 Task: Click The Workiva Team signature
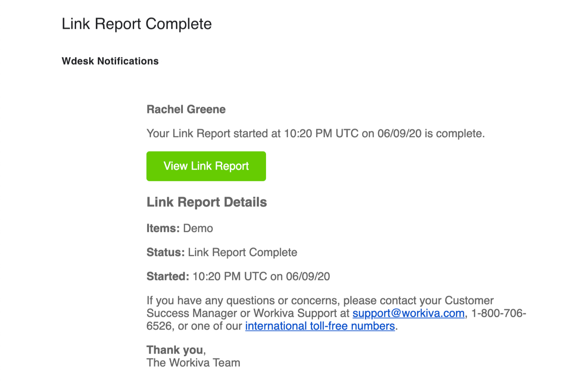coord(193,362)
